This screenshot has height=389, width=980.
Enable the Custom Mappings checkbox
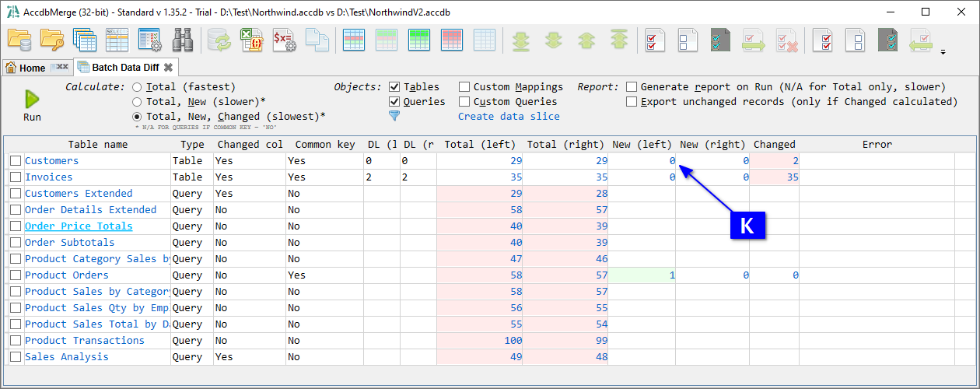pos(464,87)
